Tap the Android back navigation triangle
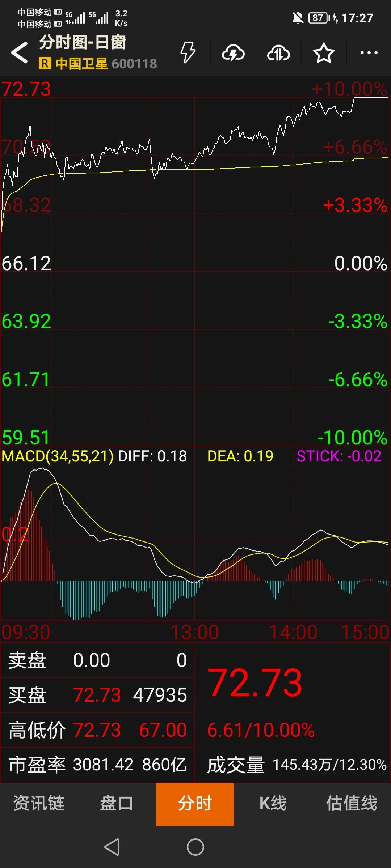Image resolution: width=391 pixels, height=868 pixels. 112,847
